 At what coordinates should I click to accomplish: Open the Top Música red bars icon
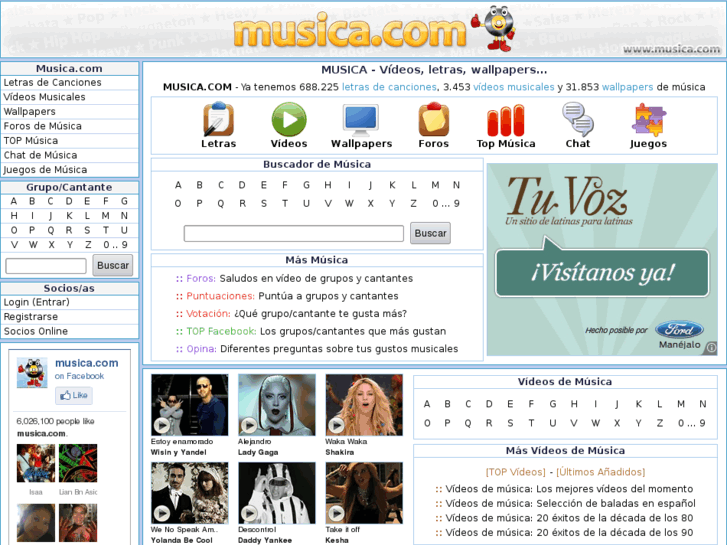click(505, 121)
